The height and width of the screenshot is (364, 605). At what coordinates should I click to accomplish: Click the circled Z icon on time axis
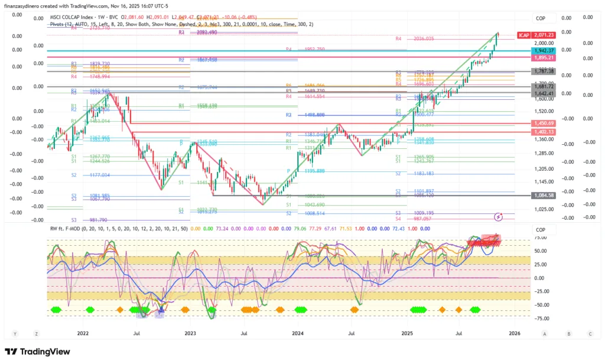click(36, 333)
